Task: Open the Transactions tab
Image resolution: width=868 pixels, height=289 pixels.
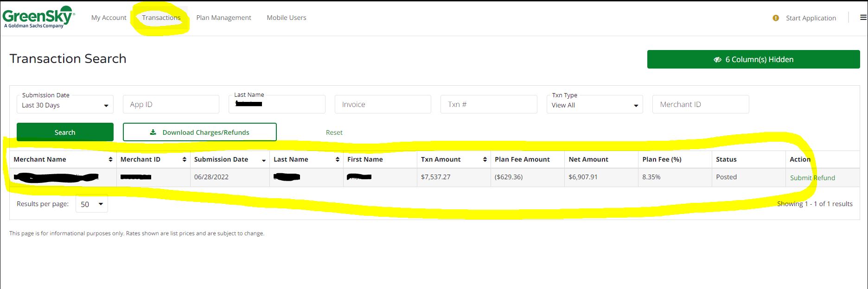Action: [161, 18]
